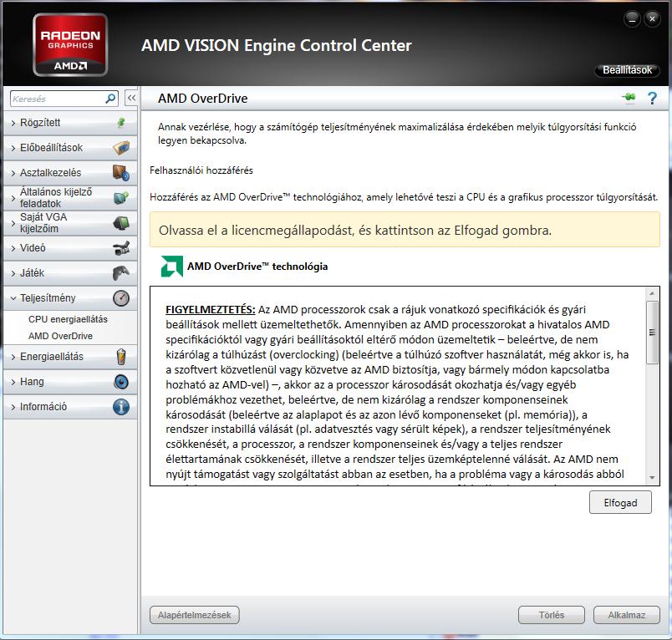672x640 pixels.
Task: Open CPU energiaellátás page
Action: click(68, 319)
